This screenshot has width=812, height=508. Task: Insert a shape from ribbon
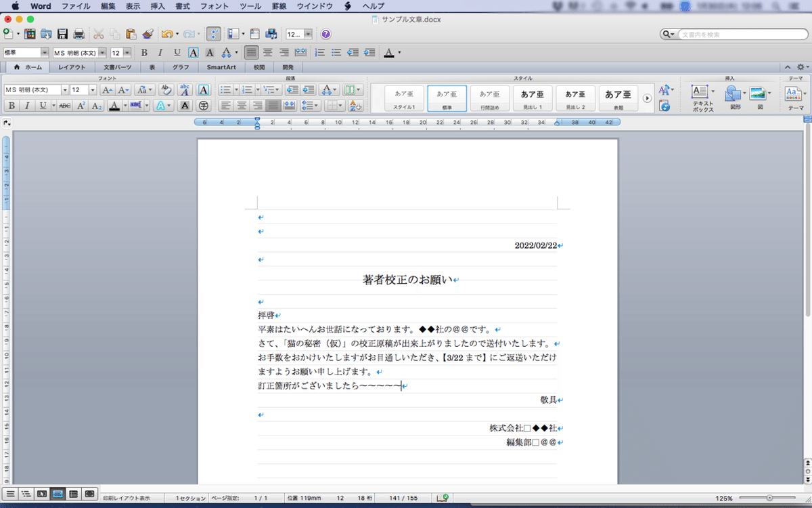pos(734,97)
